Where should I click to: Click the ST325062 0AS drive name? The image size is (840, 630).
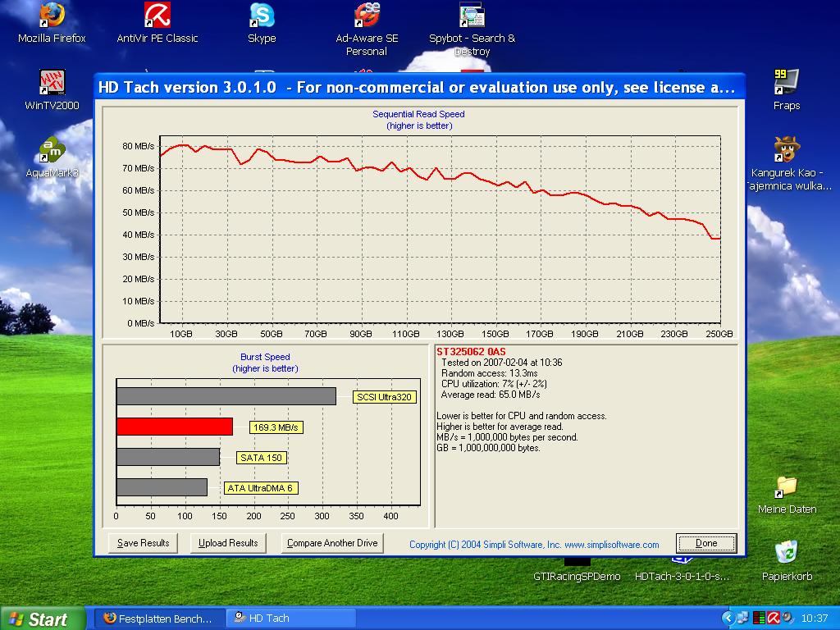point(471,351)
